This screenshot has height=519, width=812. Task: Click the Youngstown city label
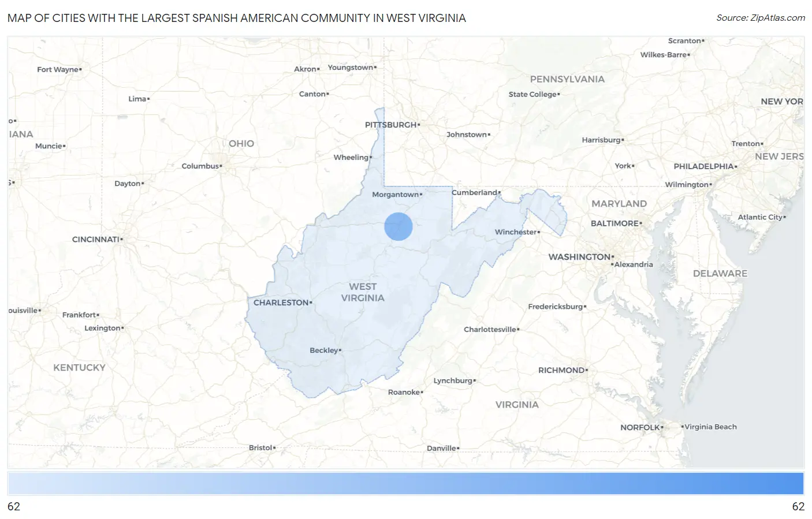(351, 68)
